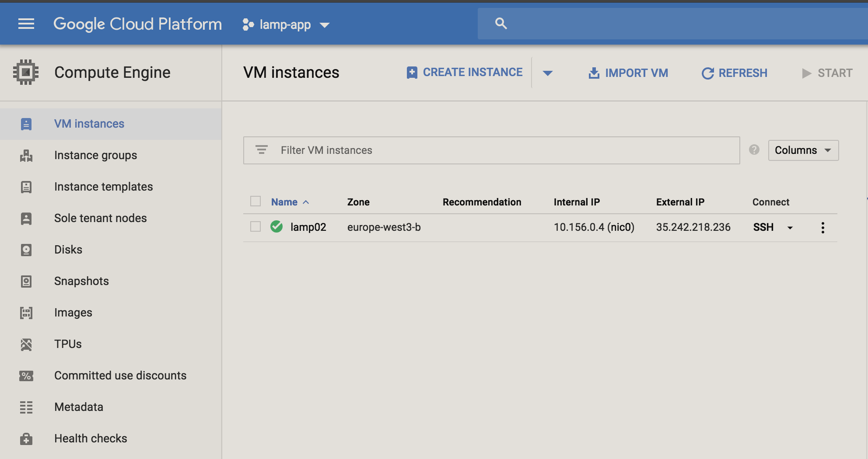Open the hamburger navigation menu
This screenshot has height=459, width=868.
(x=26, y=24)
